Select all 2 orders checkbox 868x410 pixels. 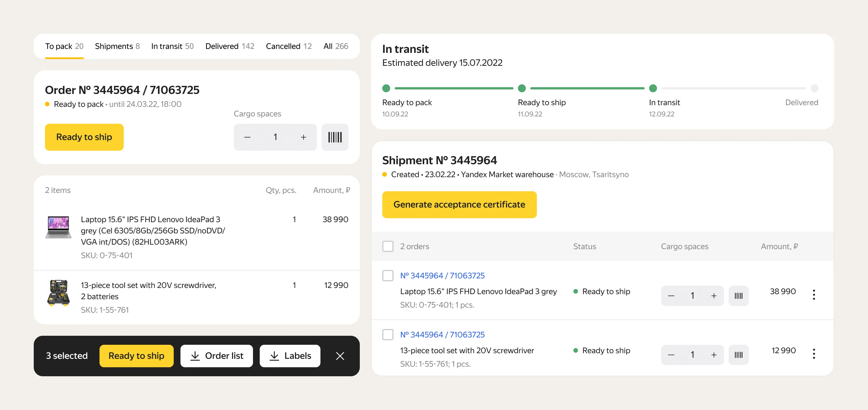(x=388, y=246)
